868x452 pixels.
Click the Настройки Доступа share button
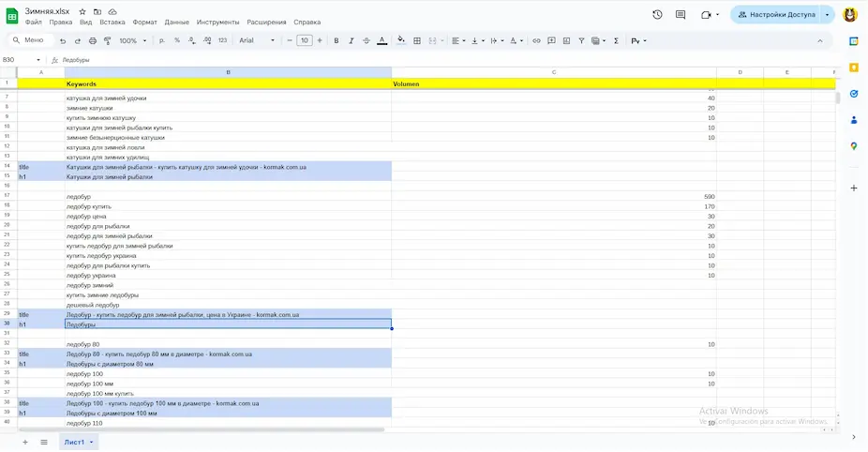coord(774,15)
